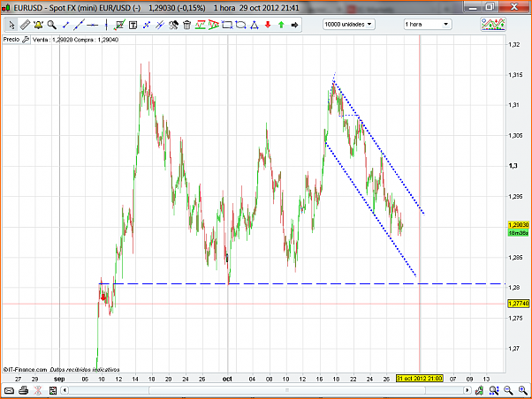The width and height of the screenshot is (532, 399).
Task: Click the 'sep' month label on time axis
Action: pyautogui.click(x=59, y=379)
